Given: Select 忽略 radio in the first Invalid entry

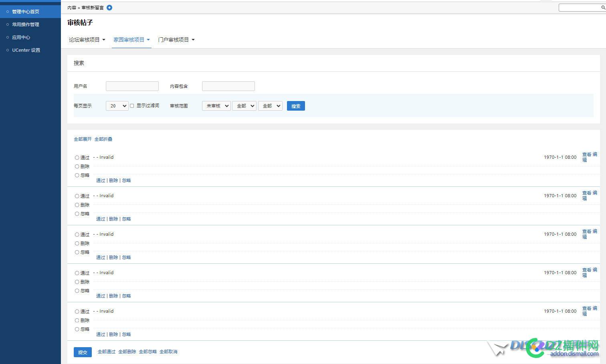Looking at the screenshot, I should pos(77,175).
